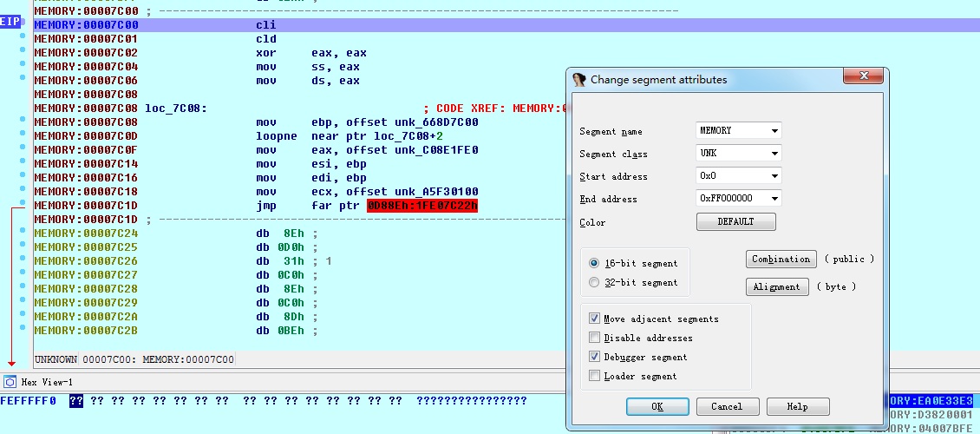Toggle Debugger segment checkbox

[x=594, y=357]
